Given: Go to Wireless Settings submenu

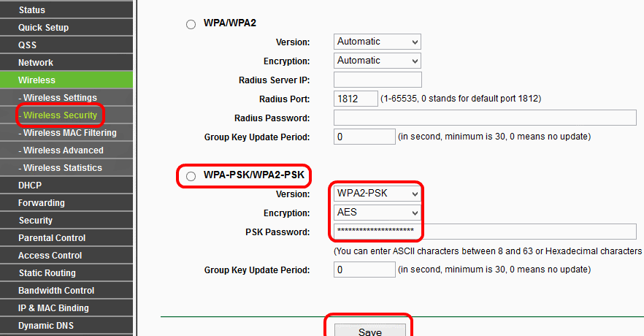Looking at the screenshot, I should [60, 98].
